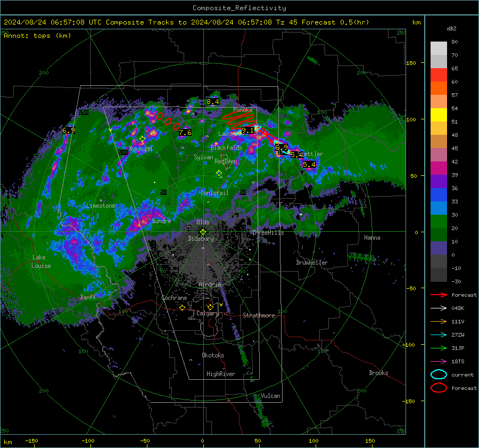Click the radar center marker at Didsbury

coord(203,232)
